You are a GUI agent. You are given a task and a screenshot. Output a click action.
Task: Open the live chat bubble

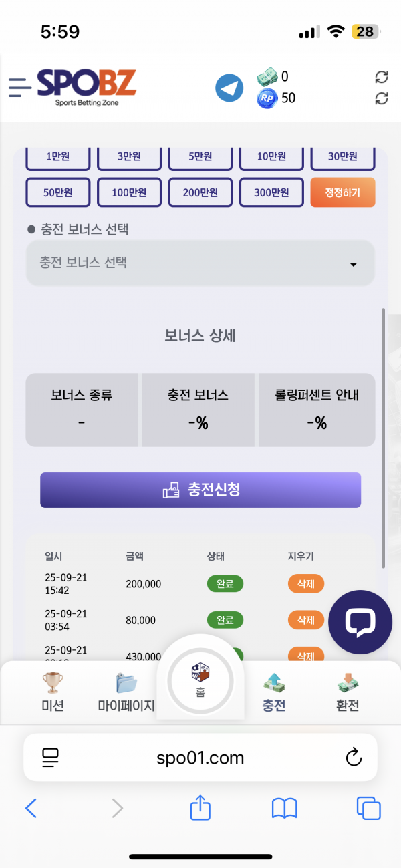[x=360, y=621]
